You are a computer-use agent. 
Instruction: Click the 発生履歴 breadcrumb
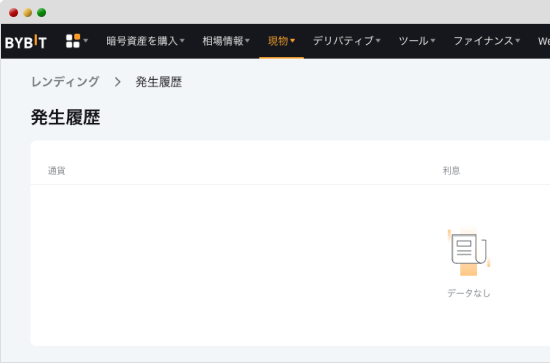coord(159,82)
